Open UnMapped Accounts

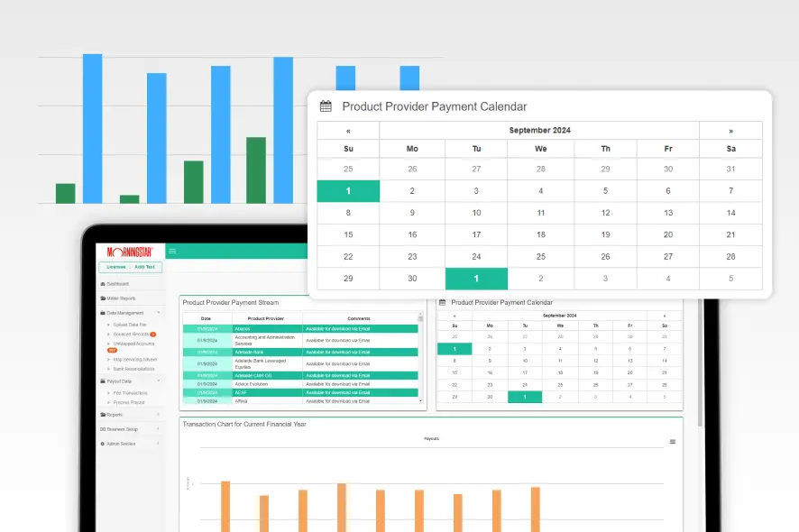133,344
